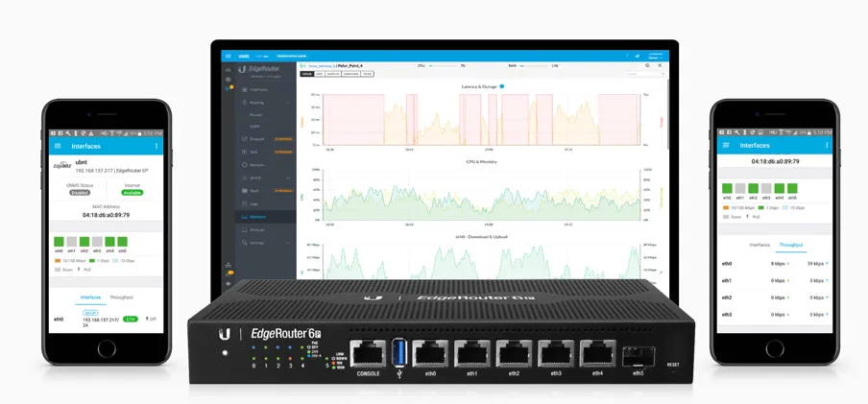Viewport: 868px width, 404px height.
Task: Toggle the eth0 PoE Off control on the left phone
Action: click(151, 319)
